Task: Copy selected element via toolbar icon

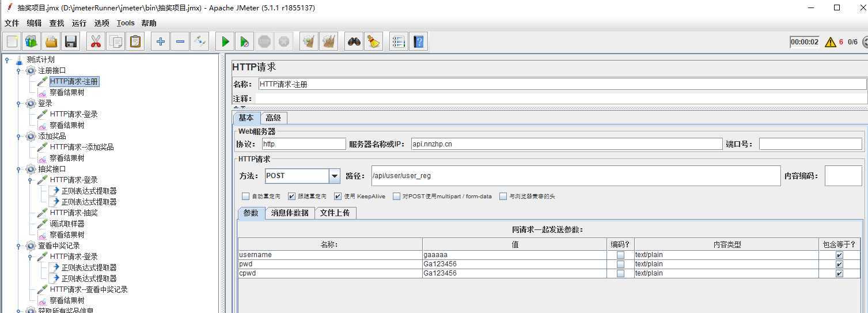Action: point(116,42)
